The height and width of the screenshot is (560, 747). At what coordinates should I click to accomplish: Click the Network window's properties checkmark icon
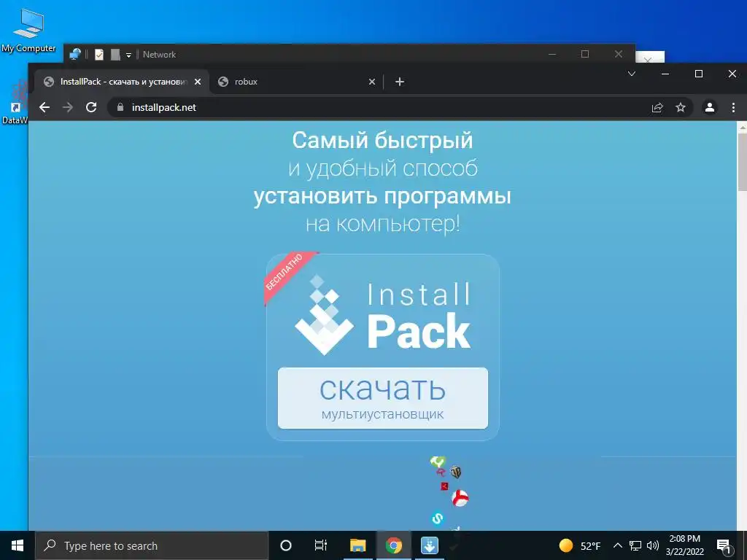pos(99,55)
